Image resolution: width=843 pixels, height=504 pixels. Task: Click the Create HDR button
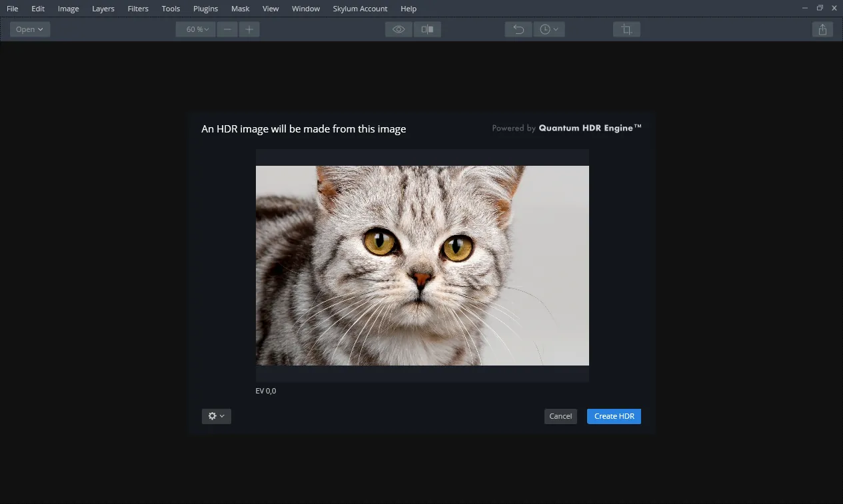[x=614, y=416]
